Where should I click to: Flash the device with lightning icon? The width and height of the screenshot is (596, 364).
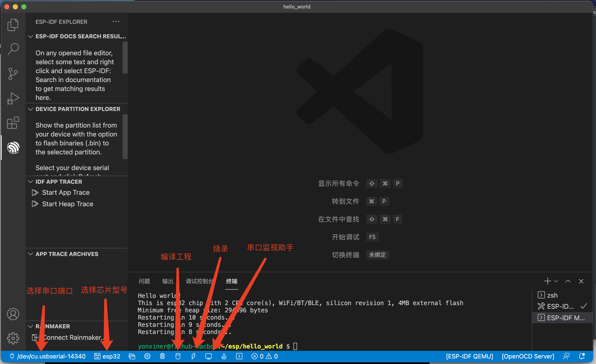[x=193, y=356]
